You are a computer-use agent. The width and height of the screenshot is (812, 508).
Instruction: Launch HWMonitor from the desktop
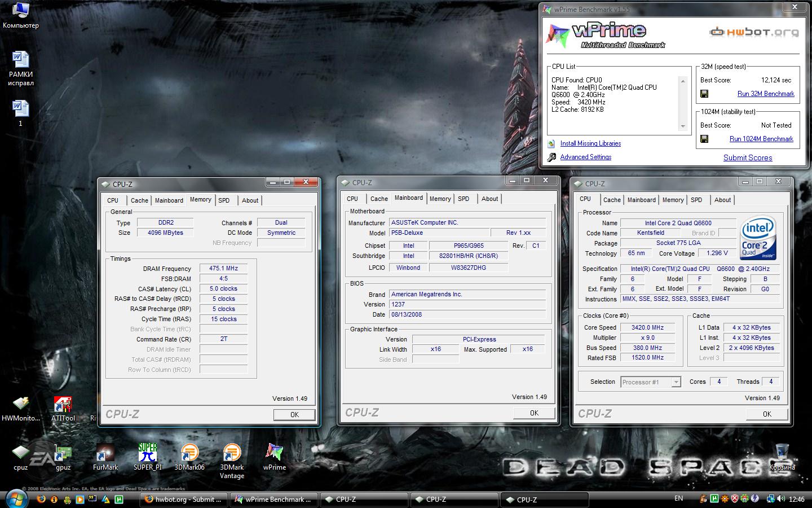[21, 409]
